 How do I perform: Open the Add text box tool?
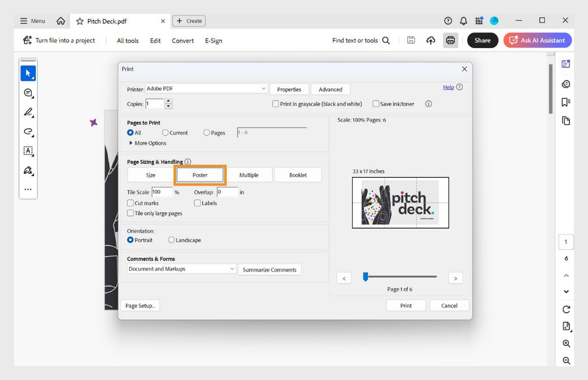click(28, 150)
